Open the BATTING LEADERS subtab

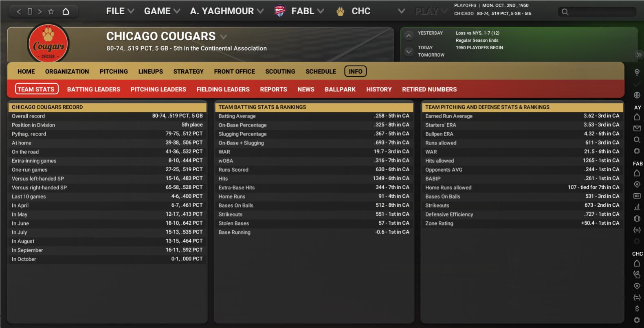94,90
